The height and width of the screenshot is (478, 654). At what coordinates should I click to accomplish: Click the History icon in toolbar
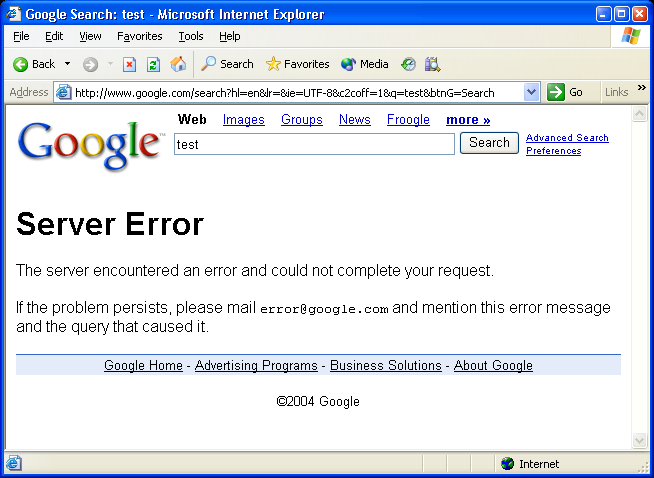pyautogui.click(x=408, y=64)
